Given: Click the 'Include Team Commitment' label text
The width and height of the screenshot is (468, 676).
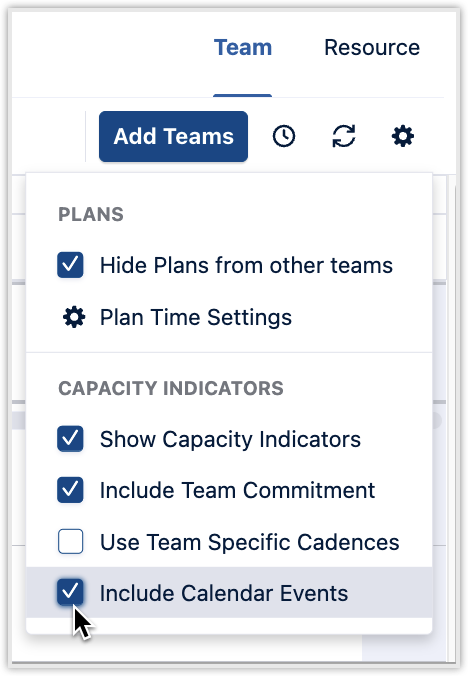Looking at the screenshot, I should (x=237, y=491).
